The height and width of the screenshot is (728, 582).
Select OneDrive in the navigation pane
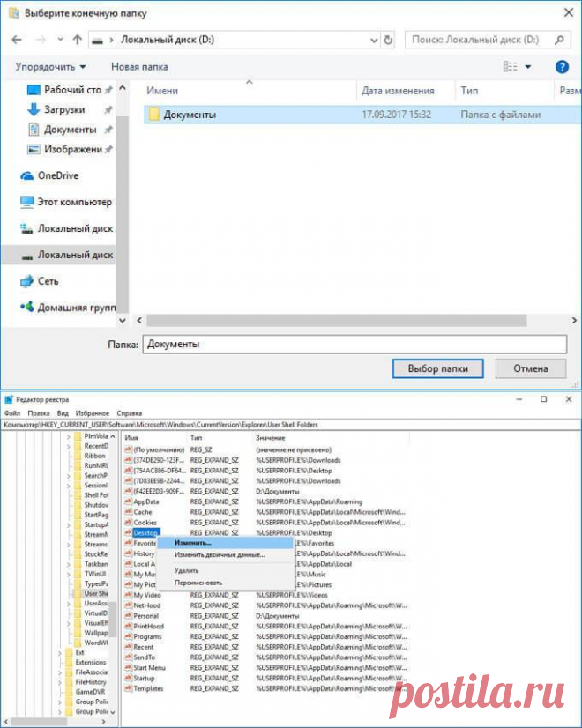tap(49, 175)
